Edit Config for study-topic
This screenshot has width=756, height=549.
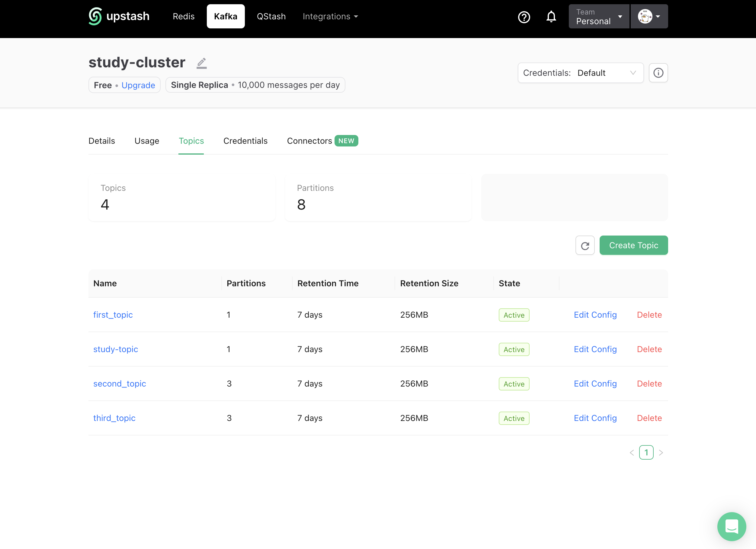pos(595,349)
